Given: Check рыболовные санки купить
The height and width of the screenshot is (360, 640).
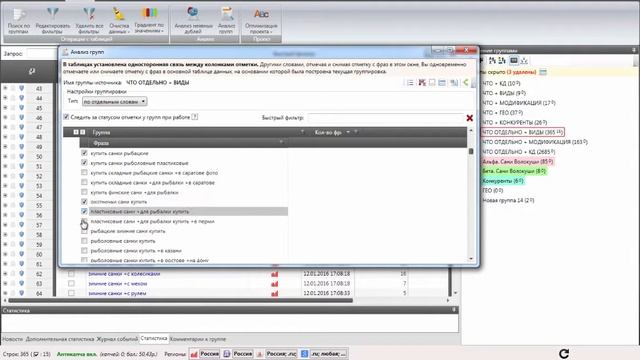Looking at the screenshot, I should point(84,241).
